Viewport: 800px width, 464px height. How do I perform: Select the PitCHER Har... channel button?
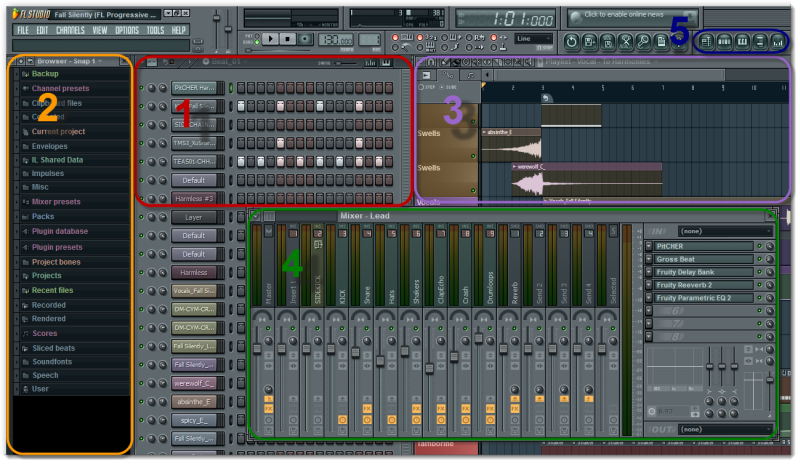(193, 88)
